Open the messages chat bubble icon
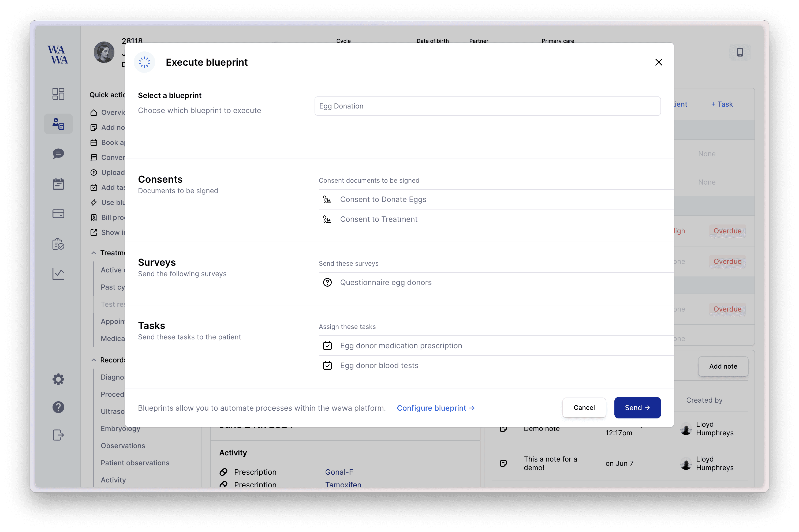The height and width of the screenshot is (532, 799). 58,154
